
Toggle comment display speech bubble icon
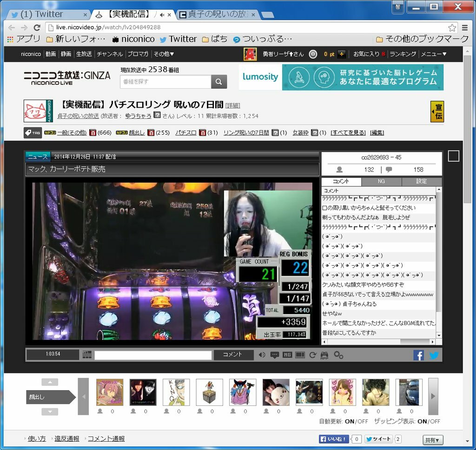(275, 355)
